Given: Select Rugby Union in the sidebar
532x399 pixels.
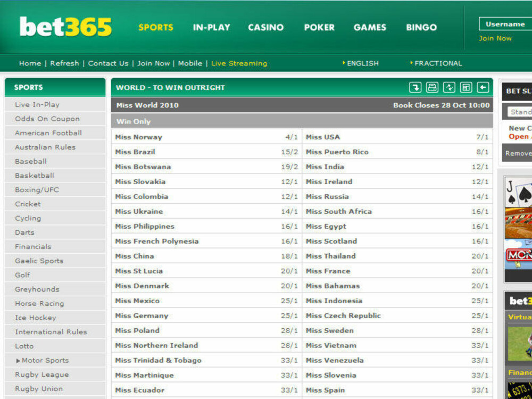Looking at the screenshot, I should 55,389.
